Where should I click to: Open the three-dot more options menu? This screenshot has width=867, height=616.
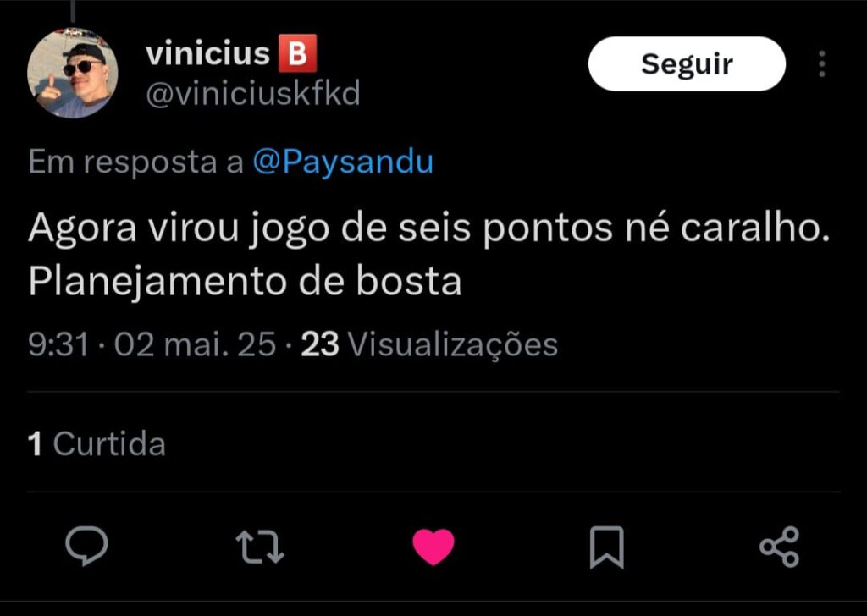(822, 64)
